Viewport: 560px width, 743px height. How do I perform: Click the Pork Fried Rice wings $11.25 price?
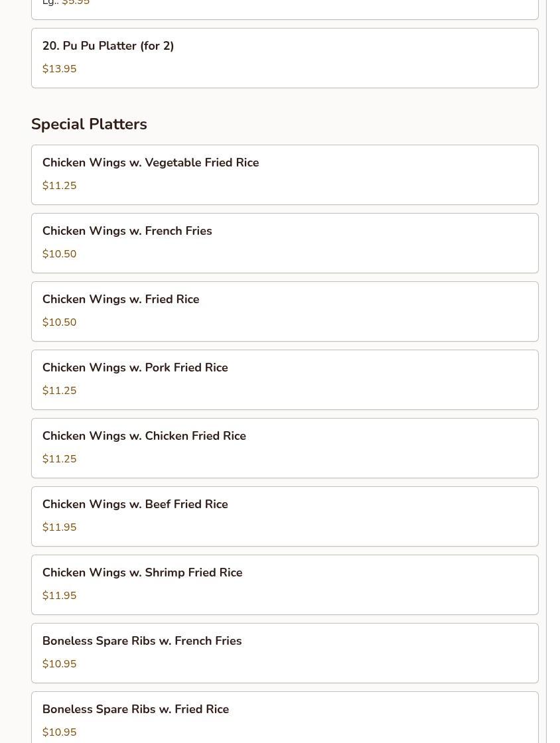point(59,391)
